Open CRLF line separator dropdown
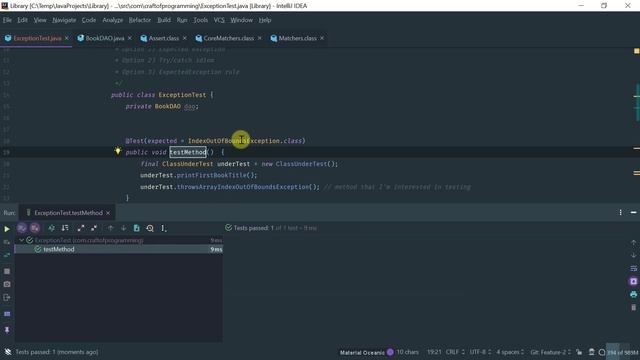Viewport: 640px width, 360px height. (x=455, y=352)
